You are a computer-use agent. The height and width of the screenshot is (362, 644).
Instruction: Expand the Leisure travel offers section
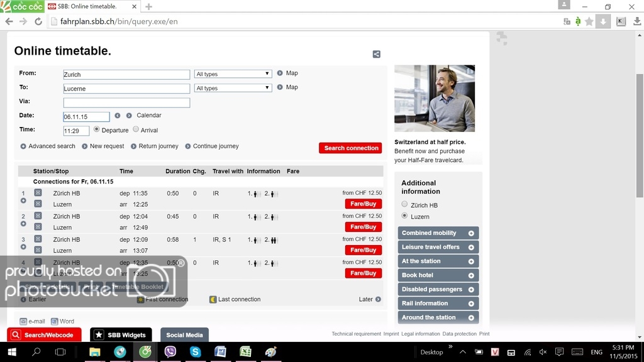[x=438, y=247]
